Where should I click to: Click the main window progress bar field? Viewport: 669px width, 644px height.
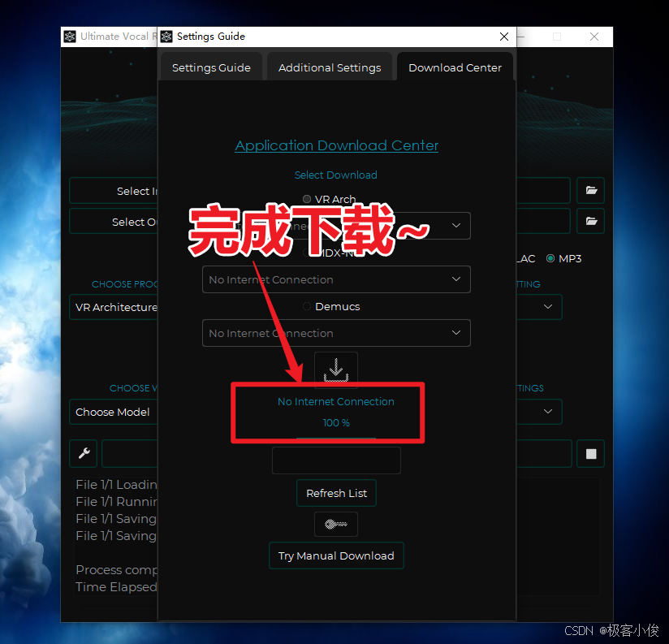pyautogui.click(x=130, y=453)
